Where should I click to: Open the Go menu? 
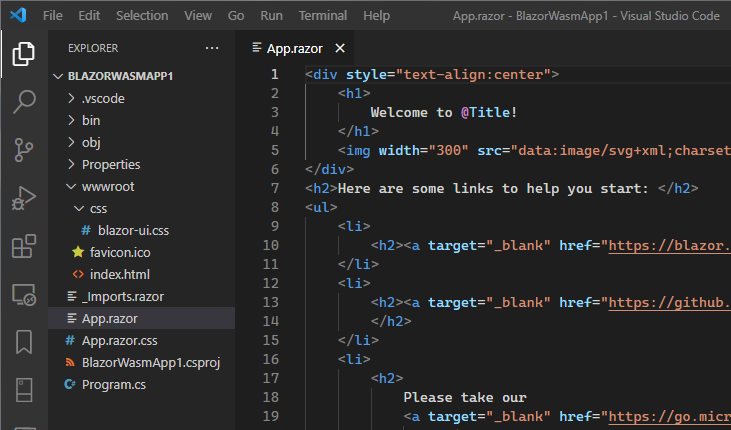click(x=236, y=15)
